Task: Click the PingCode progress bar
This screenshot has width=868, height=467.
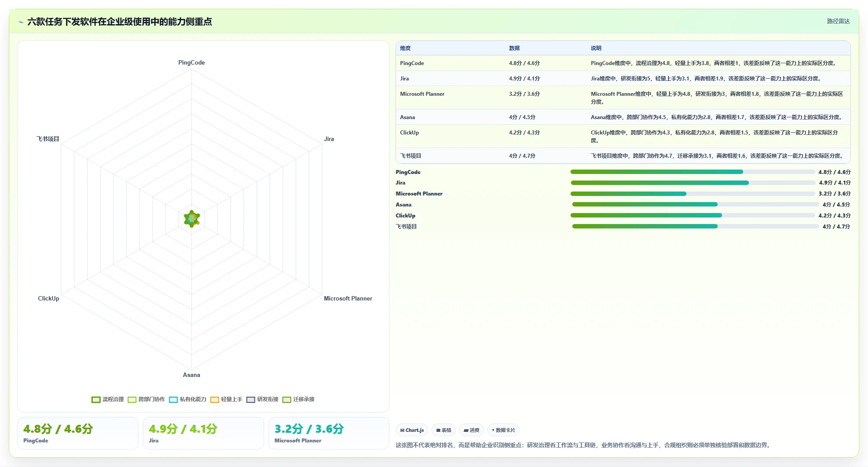Action: tap(692, 172)
